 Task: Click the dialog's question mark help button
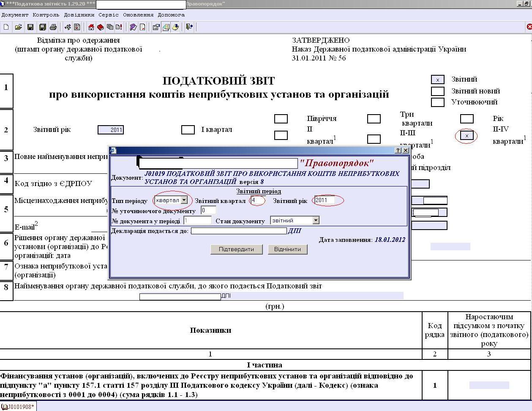pyautogui.click(x=398, y=150)
